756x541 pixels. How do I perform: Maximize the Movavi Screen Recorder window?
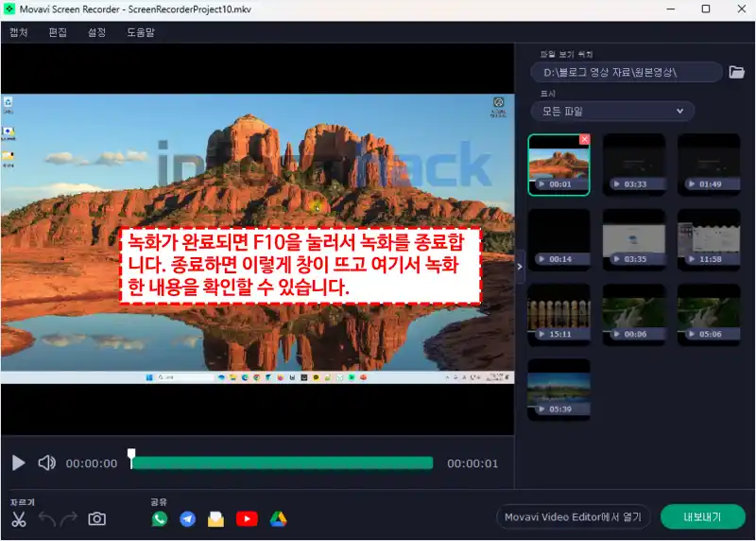(x=706, y=9)
